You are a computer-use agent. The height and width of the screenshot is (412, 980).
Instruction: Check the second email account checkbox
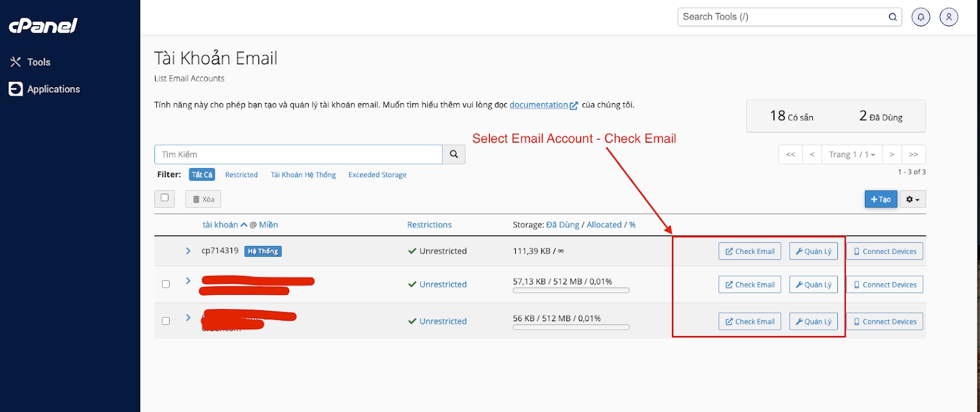click(165, 284)
